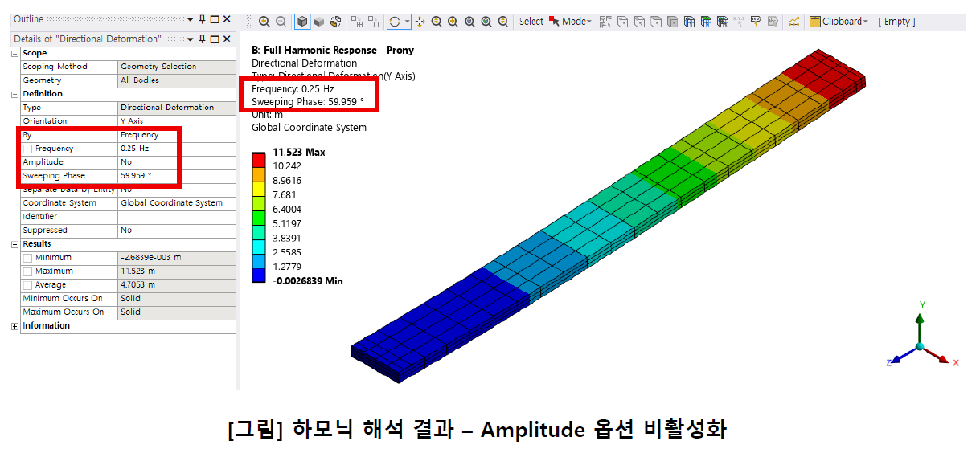Enable the Frequency parameter checkbox
Image resolution: width=980 pixels, height=453 pixels.
(28, 149)
